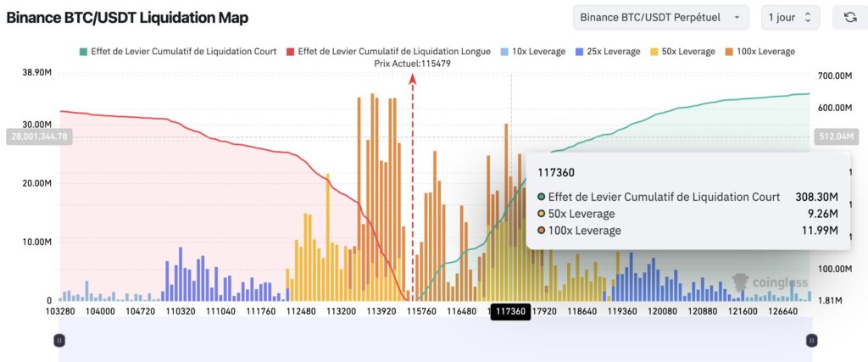868x362 pixels.
Task: Toggle the 100x Leverage legend series
Action: pos(759,52)
